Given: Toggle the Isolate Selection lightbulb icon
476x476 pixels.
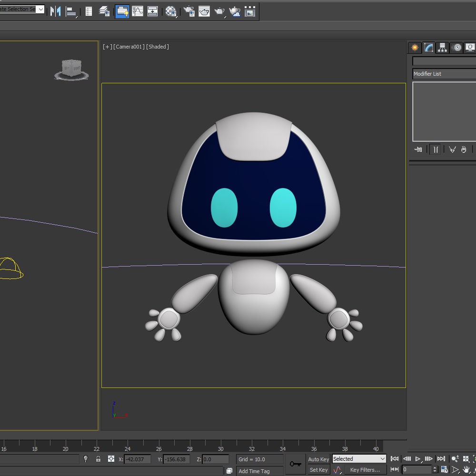Looking at the screenshot, I should [86, 459].
